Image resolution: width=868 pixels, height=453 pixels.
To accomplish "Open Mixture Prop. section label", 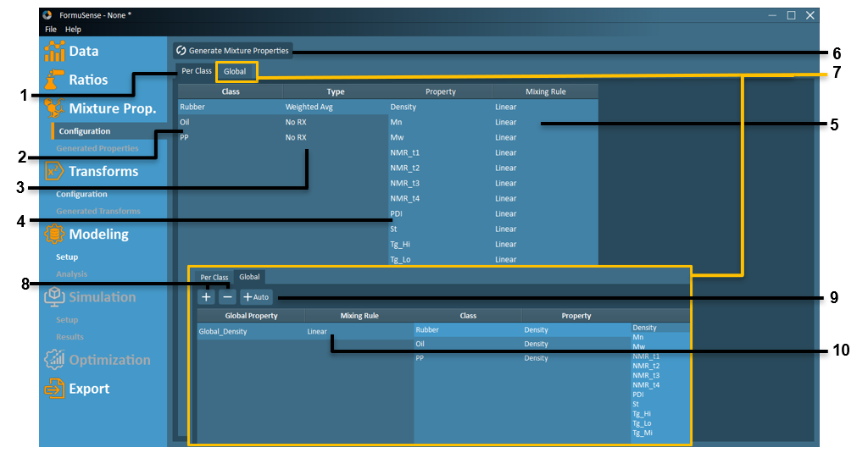I will [x=113, y=108].
